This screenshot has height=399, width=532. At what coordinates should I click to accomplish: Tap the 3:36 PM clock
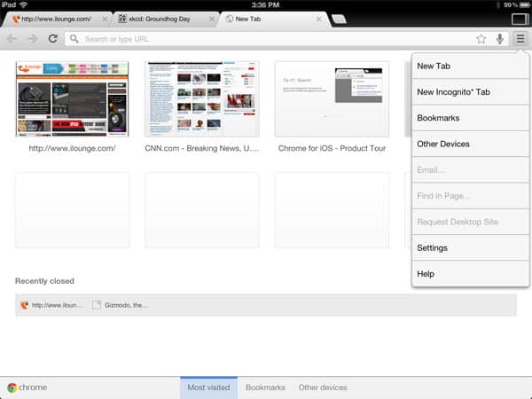[x=266, y=4]
